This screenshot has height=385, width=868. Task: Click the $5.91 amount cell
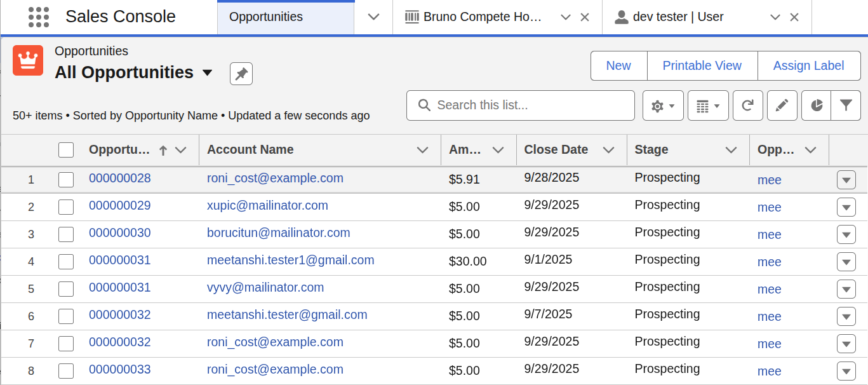pyautogui.click(x=464, y=180)
